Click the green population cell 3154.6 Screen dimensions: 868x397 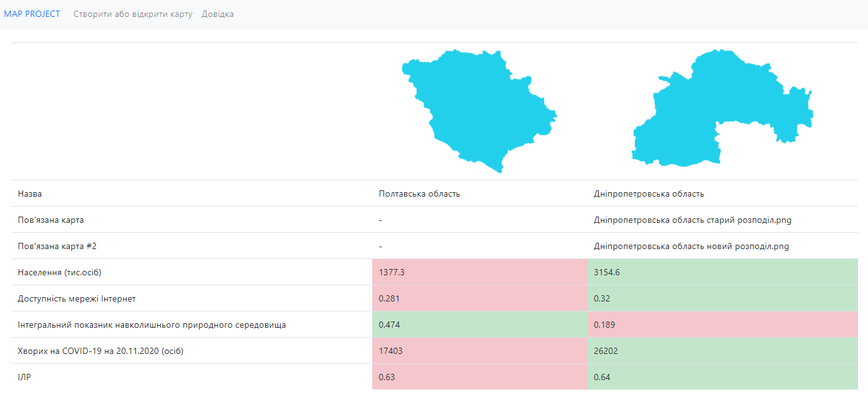(x=723, y=272)
